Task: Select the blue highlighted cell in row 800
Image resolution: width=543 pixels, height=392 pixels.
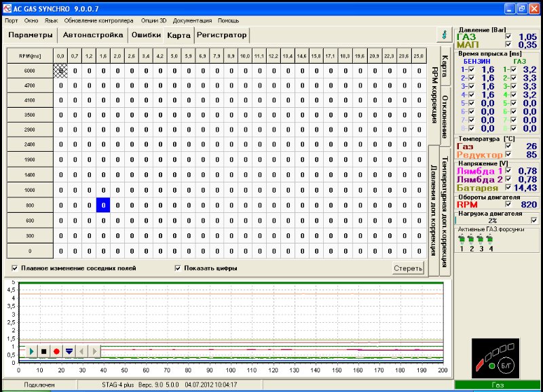Action: 103,204
